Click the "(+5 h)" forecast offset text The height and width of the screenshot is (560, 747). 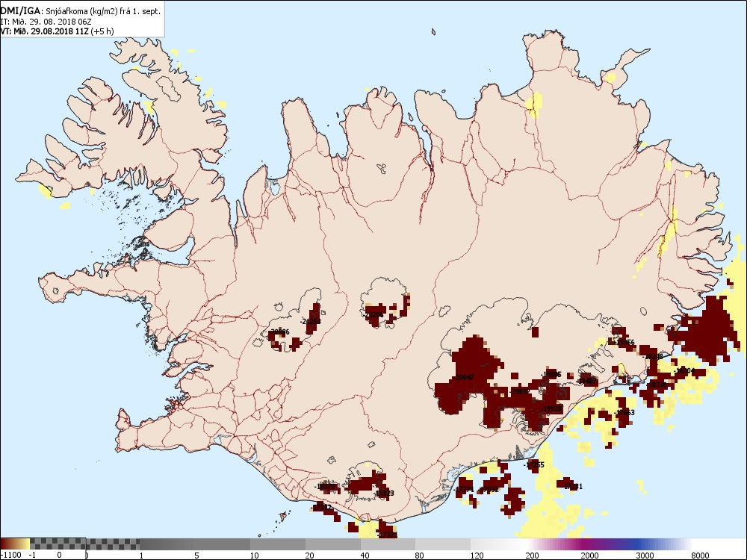[102, 31]
